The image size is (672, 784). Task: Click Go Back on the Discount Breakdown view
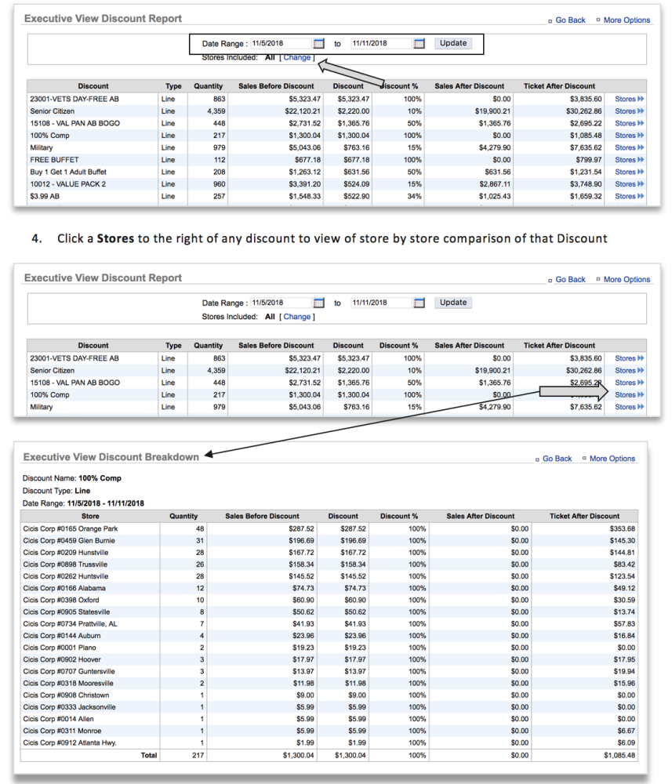557,458
